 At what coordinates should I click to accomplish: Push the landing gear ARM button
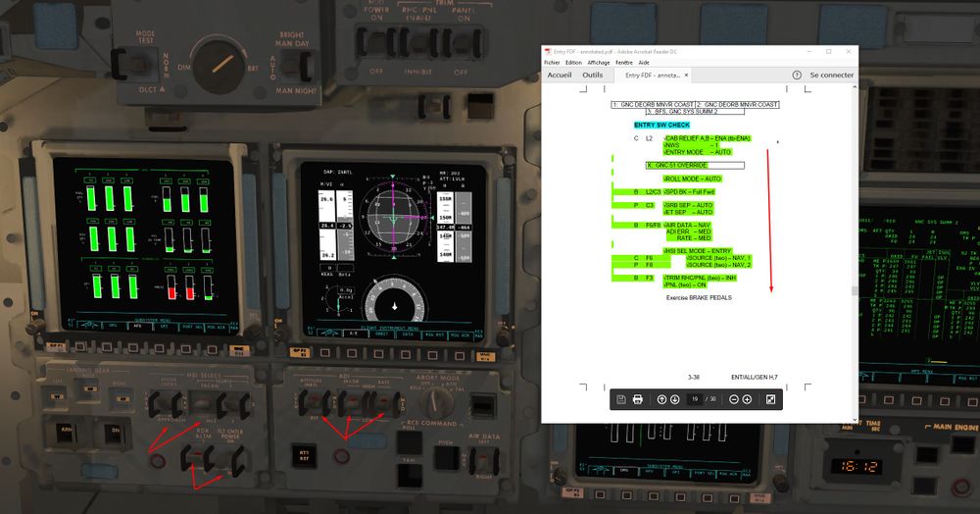[65, 431]
